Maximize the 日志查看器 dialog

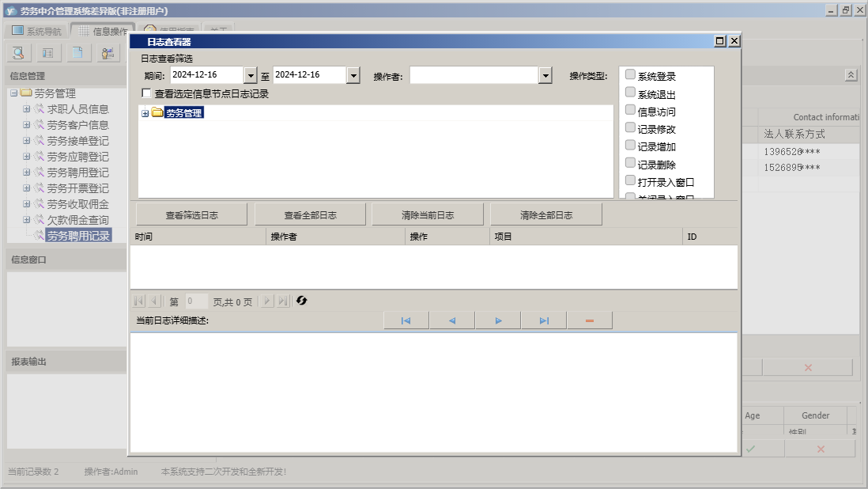click(x=719, y=41)
